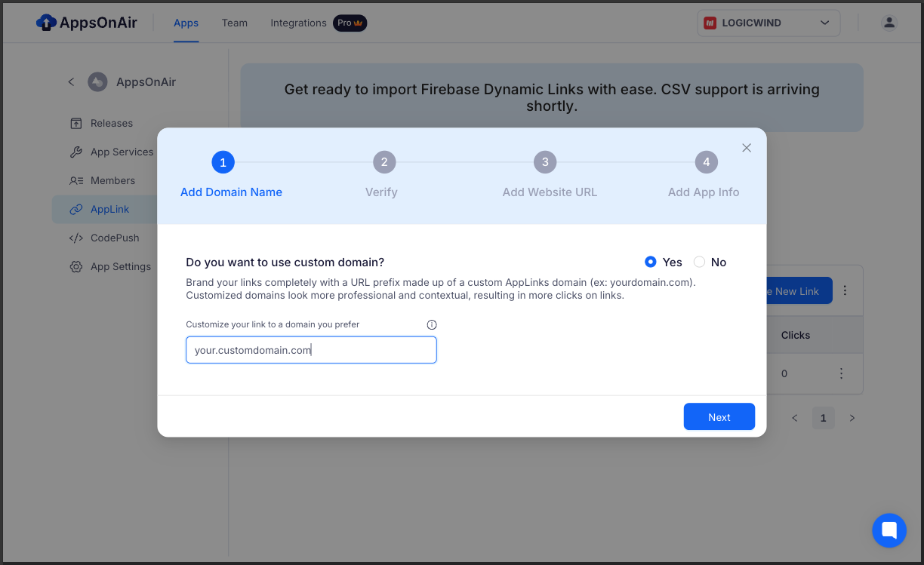Screen dimensions: 924x565
Task: Switch to the Team tab
Action: (235, 23)
